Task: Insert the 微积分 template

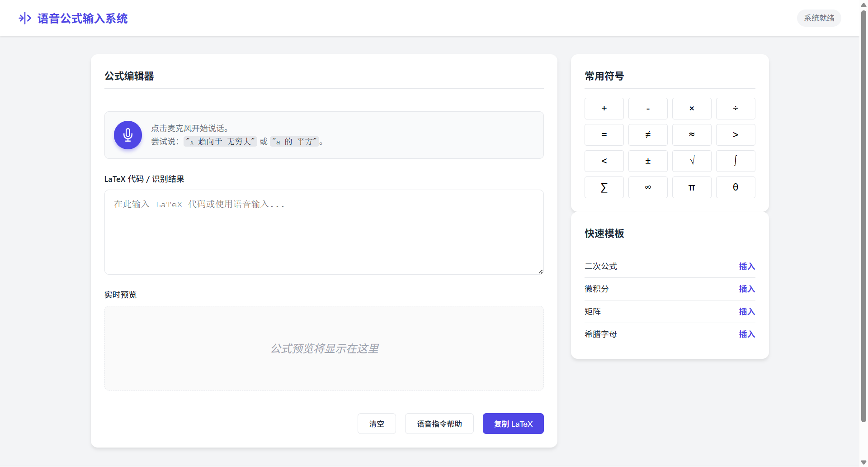Action: pos(746,289)
